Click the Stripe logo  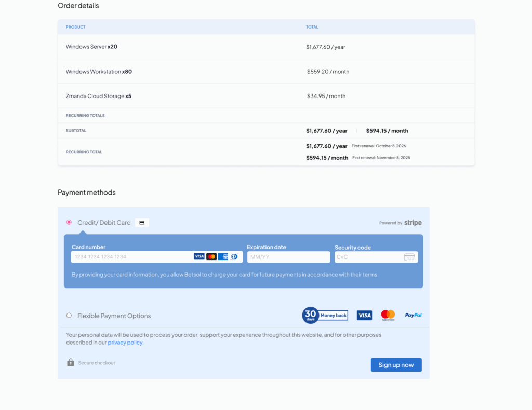point(413,223)
